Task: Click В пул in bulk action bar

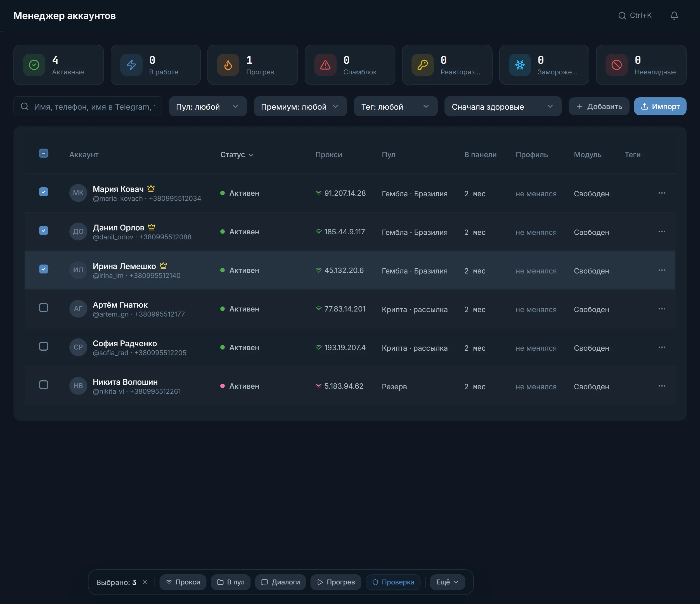Action: tap(231, 582)
